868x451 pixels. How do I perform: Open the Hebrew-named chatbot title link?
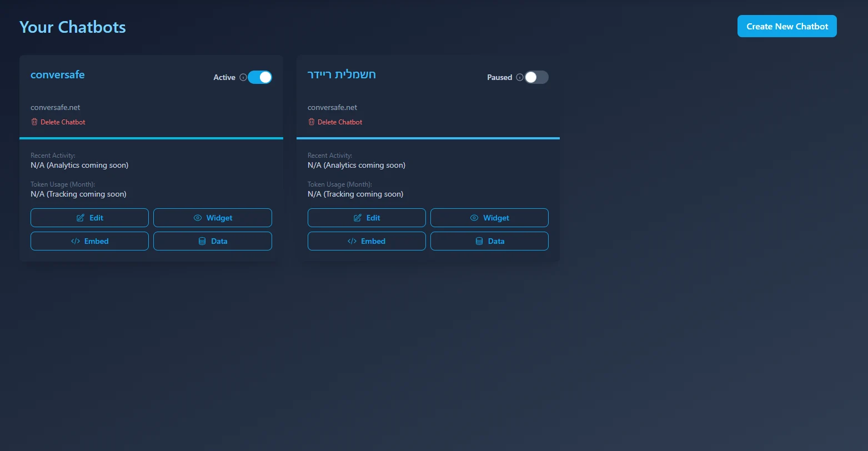[x=342, y=74]
